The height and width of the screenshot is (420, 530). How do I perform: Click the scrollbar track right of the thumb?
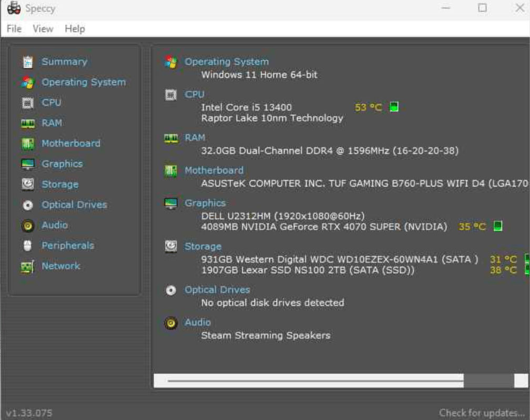pyautogui.click(x=489, y=381)
